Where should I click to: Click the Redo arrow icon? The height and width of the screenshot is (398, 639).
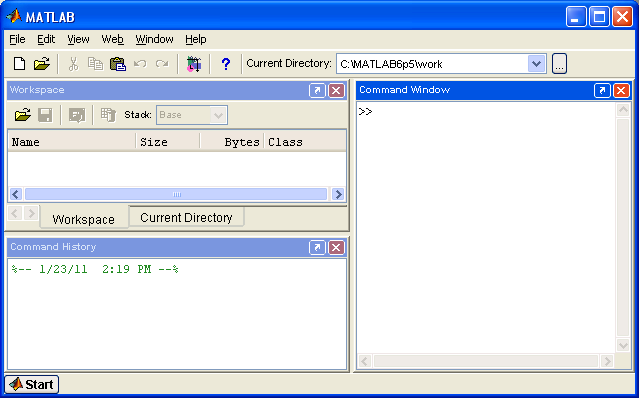pyautogui.click(x=162, y=64)
